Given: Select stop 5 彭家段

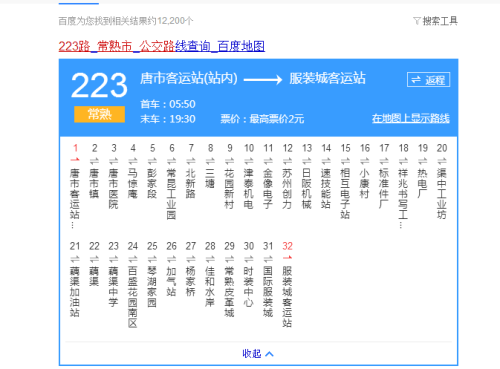Looking at the screenshot, I should [x=152, y=183].
